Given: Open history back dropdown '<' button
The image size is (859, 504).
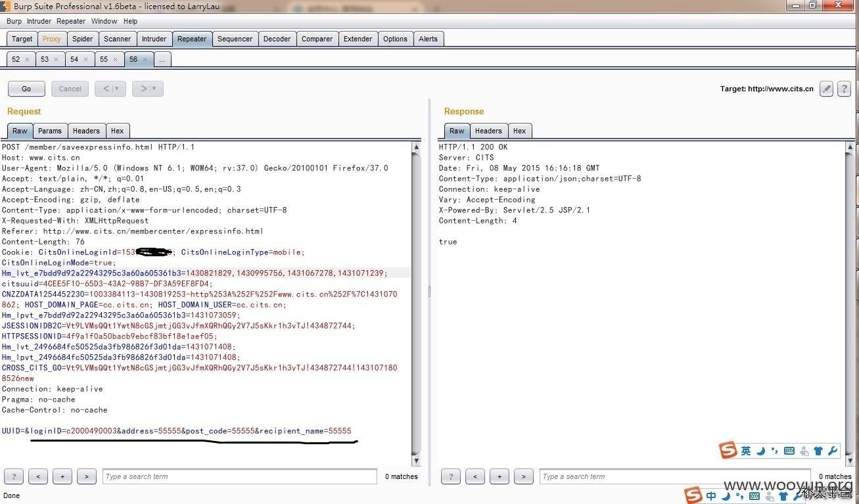Looking at the screenshot, I should (109, 89).
